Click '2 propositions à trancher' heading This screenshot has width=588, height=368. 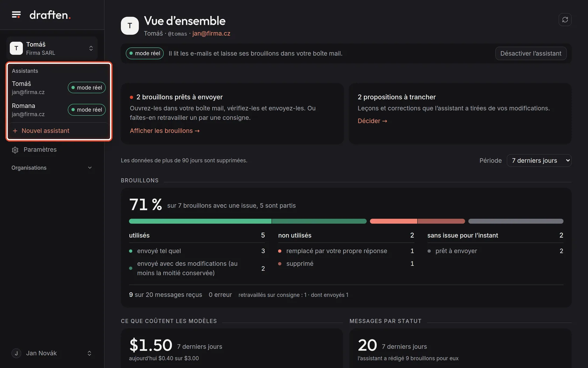pyautogui.click(x=397, y=97)
